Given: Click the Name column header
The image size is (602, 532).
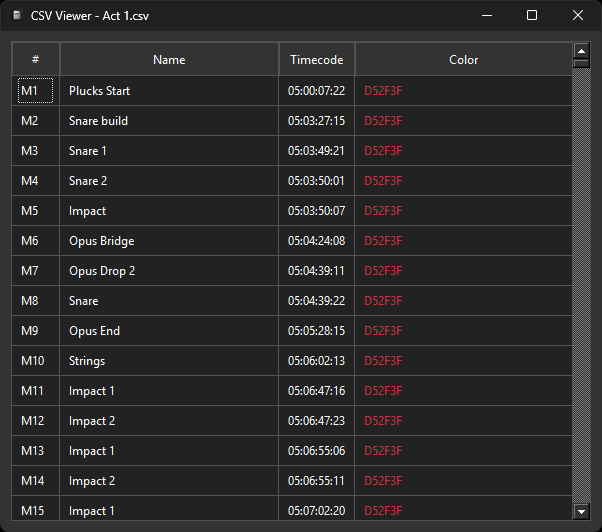Looking at the screenshot, I should pyautogui.click(x=169, y=59).
